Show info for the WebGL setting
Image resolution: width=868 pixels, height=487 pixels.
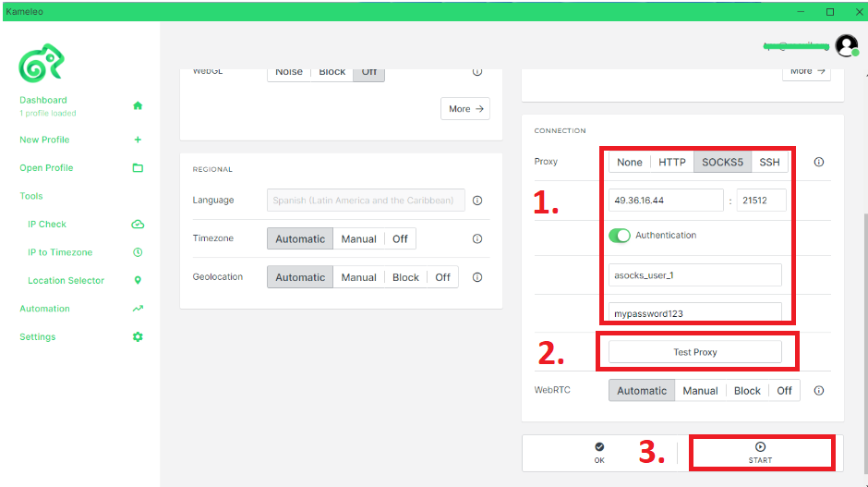click(x=477, y=72)
